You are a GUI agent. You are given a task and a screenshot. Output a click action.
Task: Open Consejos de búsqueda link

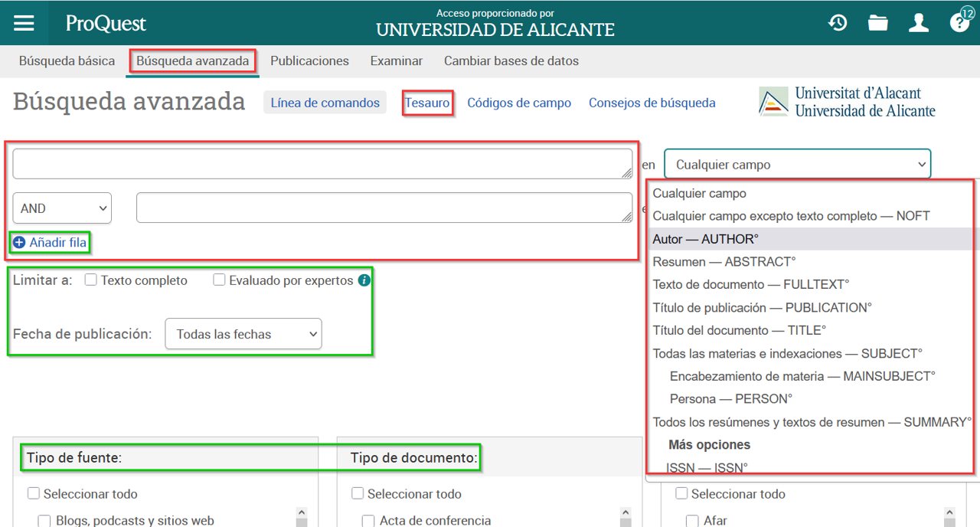652,103
